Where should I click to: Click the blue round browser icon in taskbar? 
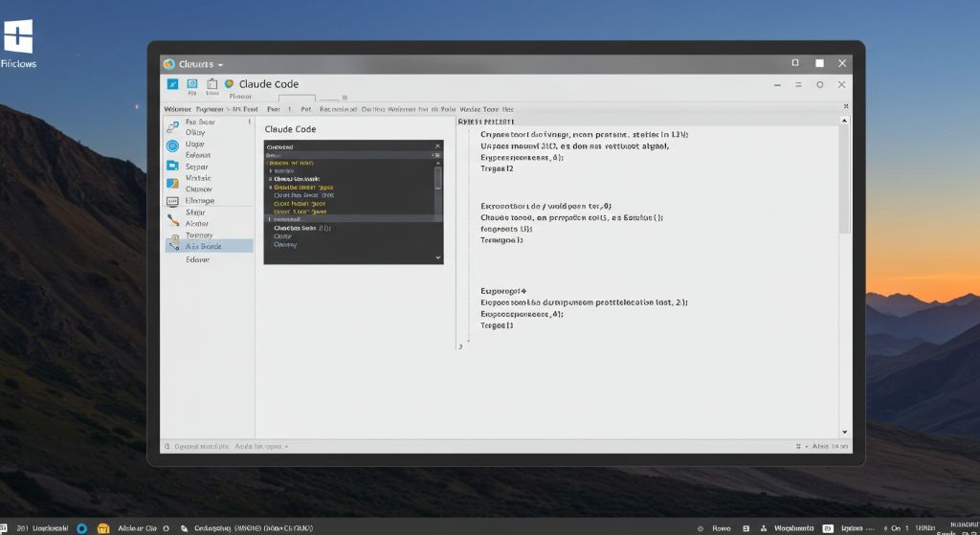(x=81, y=527)
